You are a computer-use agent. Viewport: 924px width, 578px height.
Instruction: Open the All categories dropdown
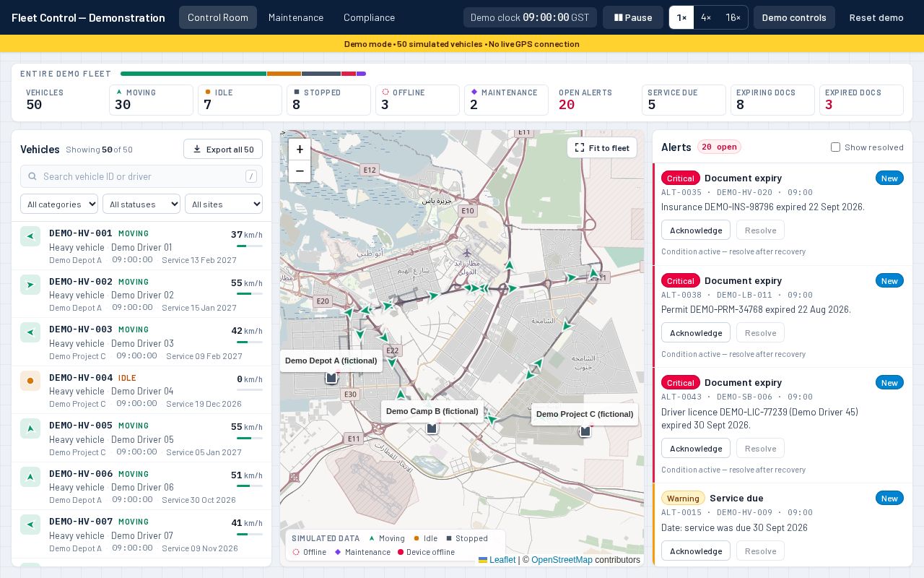click(59, 204)
